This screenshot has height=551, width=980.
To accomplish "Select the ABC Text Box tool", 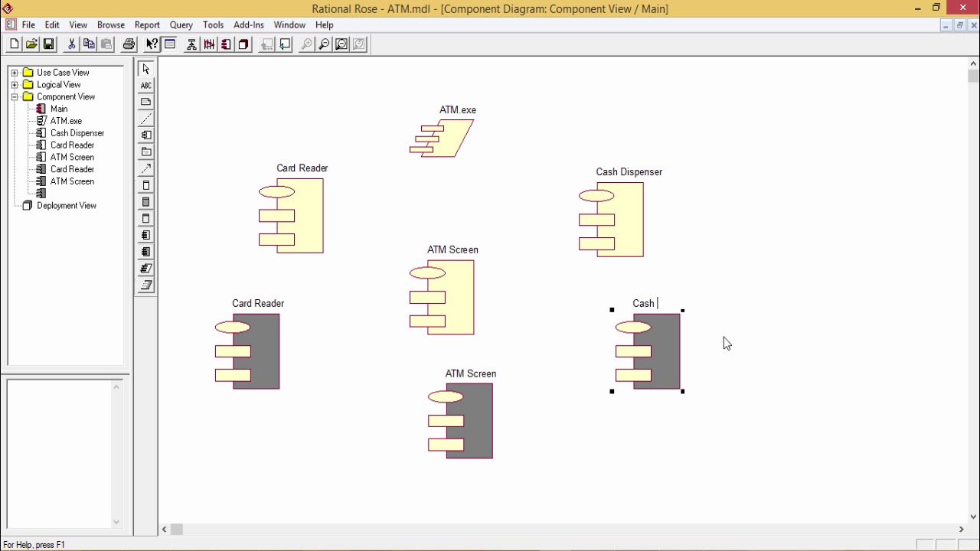I will [x=145, y=86].
